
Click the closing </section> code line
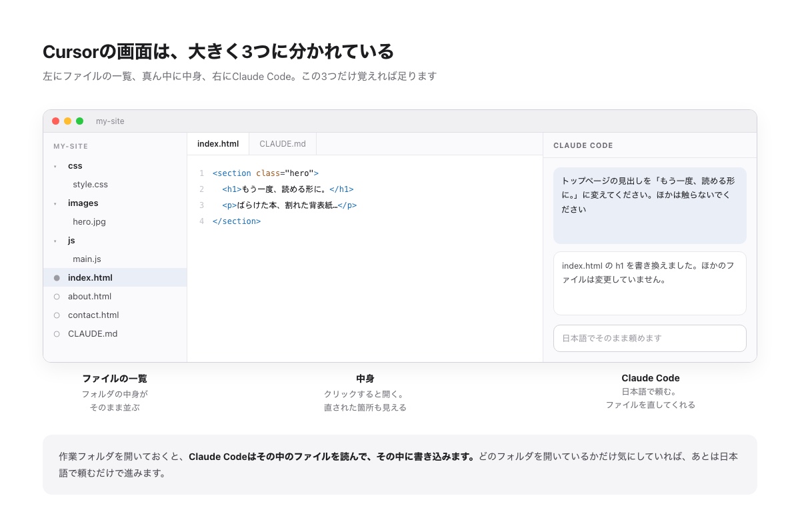[237, 221]
